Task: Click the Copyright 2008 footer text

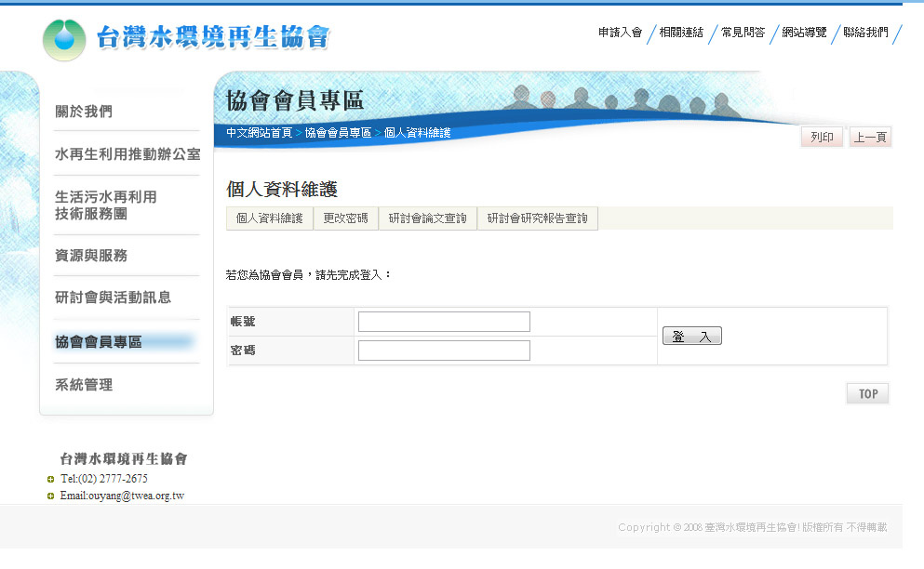Action: (x=753, y=527)
